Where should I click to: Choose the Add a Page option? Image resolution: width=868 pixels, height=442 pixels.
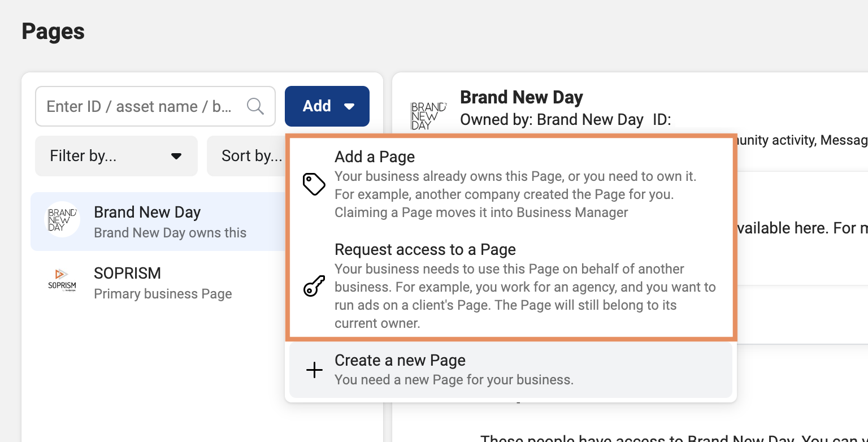point(511,184)
